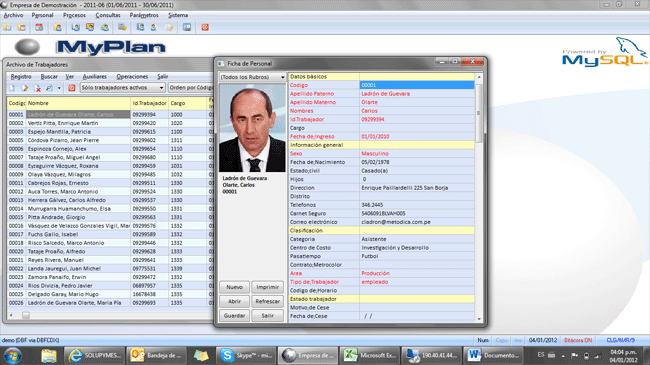Click the scroll-down arrow in Ficha de Personal
The height and width of the screenshot is (365, 650).
pos(479,319)
